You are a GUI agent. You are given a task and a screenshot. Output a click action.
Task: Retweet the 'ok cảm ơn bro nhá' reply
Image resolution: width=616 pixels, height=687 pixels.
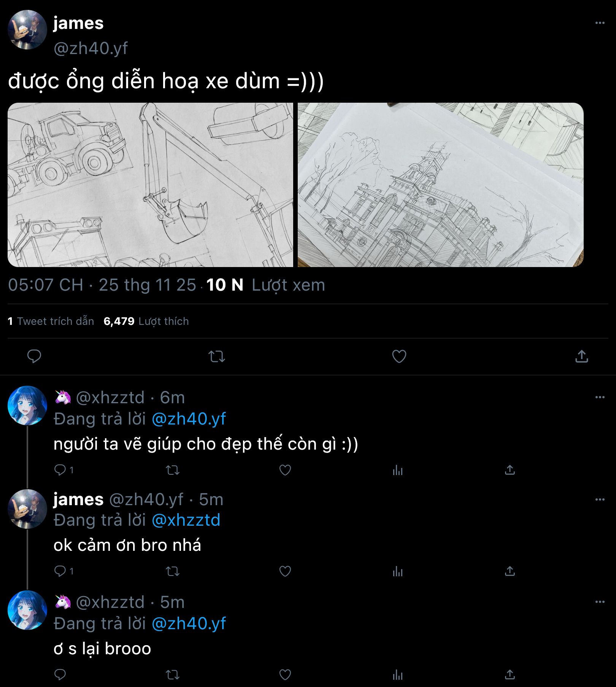pos(173,571)
